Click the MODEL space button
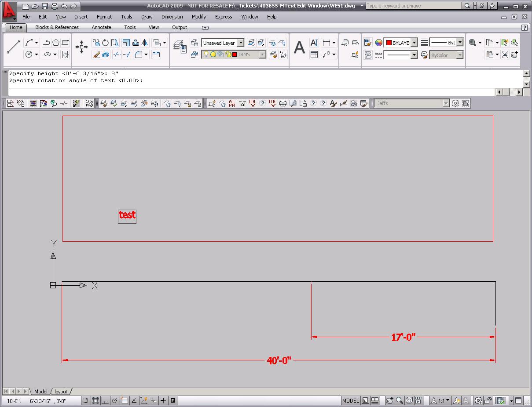 click(351, 400)
